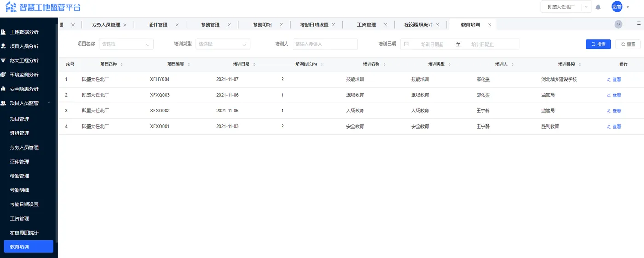Image resolution: width=644 pixels, height=258 pixels.
Task: Click the notification bell icon
Action: pos(598,7)
